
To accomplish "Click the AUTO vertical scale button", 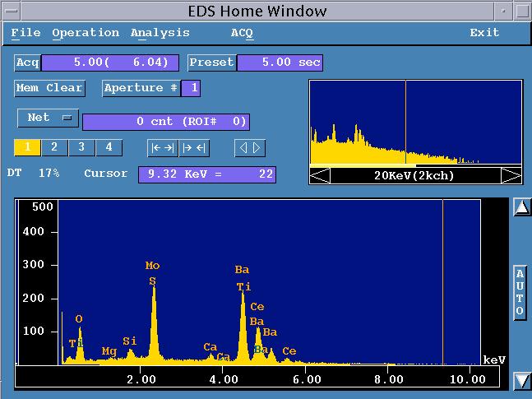I will pos(520,292).
